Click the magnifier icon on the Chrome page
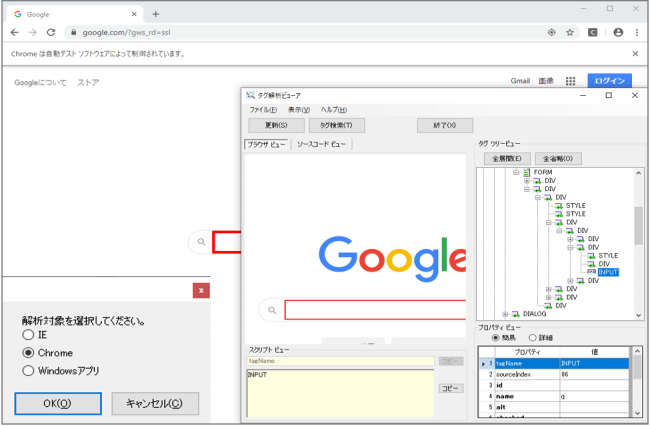The width and height of the screenshot is (650, 426). pyautogui.click(x=201, y=242)
